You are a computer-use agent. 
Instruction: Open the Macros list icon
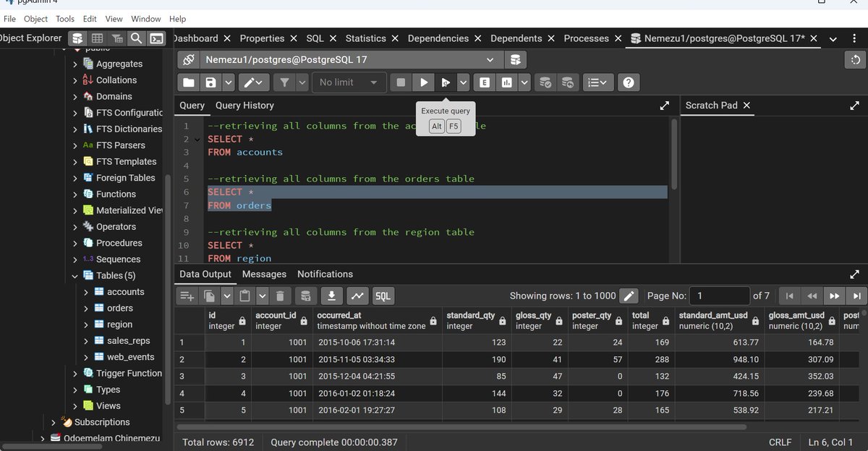click(598, 82)
